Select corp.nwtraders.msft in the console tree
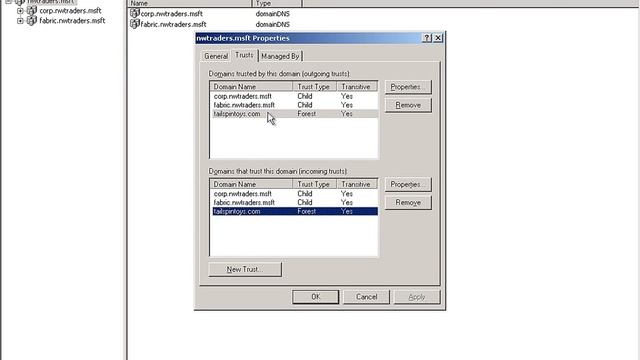640x360 pixels. (70, 11)
